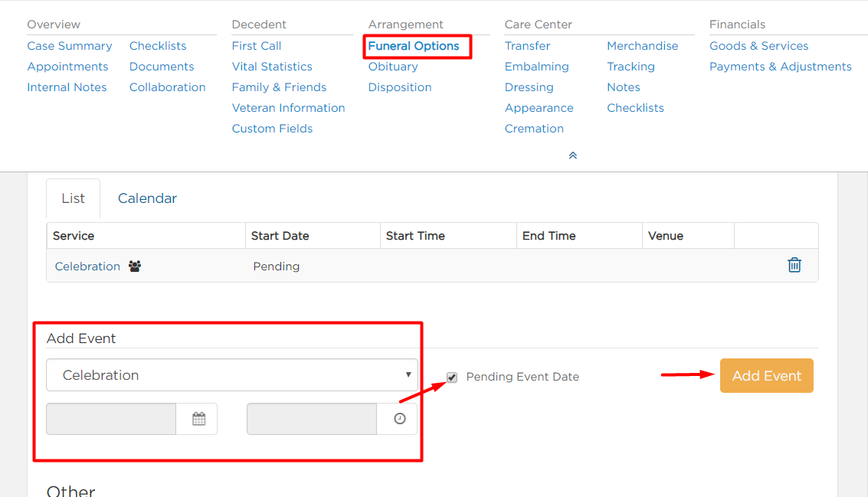Go to First Call page
The width and height of the screenshot is (868, 497).
point(257,46)
